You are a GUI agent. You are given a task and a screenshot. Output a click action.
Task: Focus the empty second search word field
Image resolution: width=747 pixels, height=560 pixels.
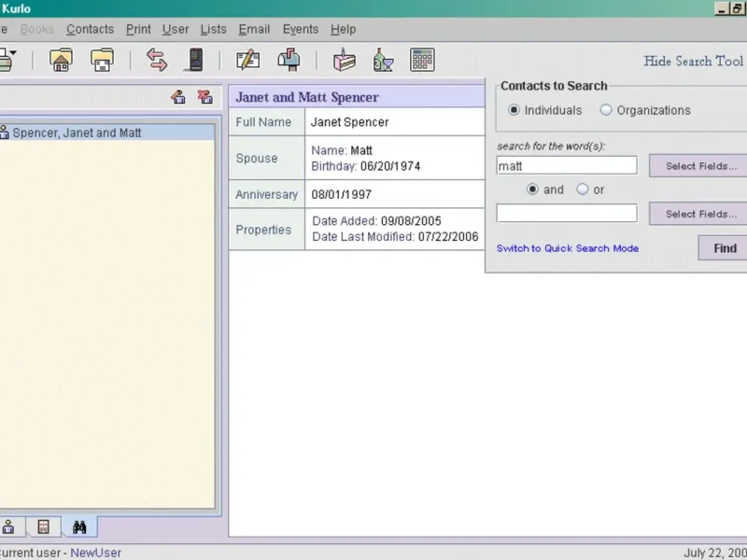(x=567, y=213)
